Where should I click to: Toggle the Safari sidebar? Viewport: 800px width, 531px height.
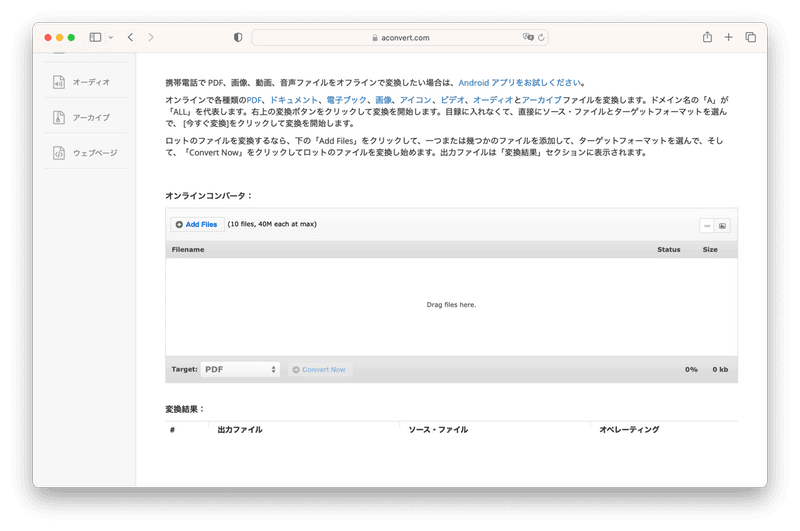95,37
